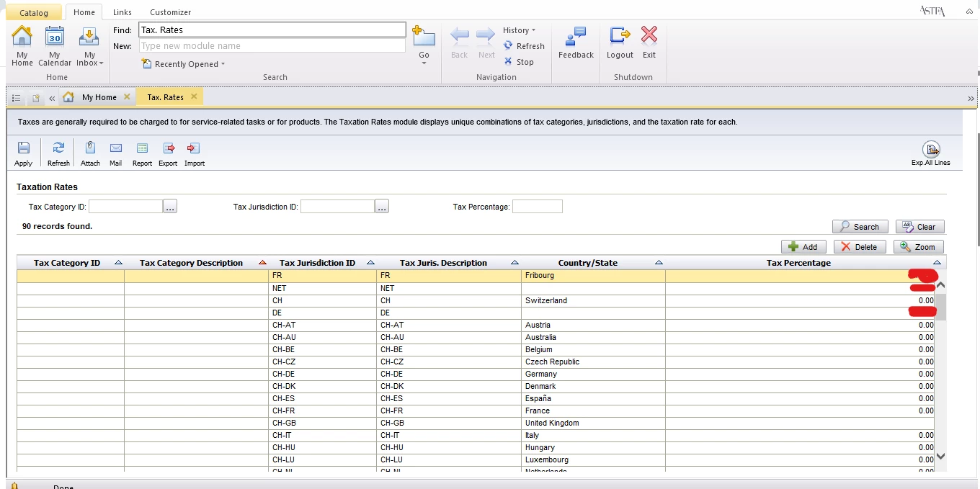
Task: Close the Tax. Rates tab
Action: [194, 97]
